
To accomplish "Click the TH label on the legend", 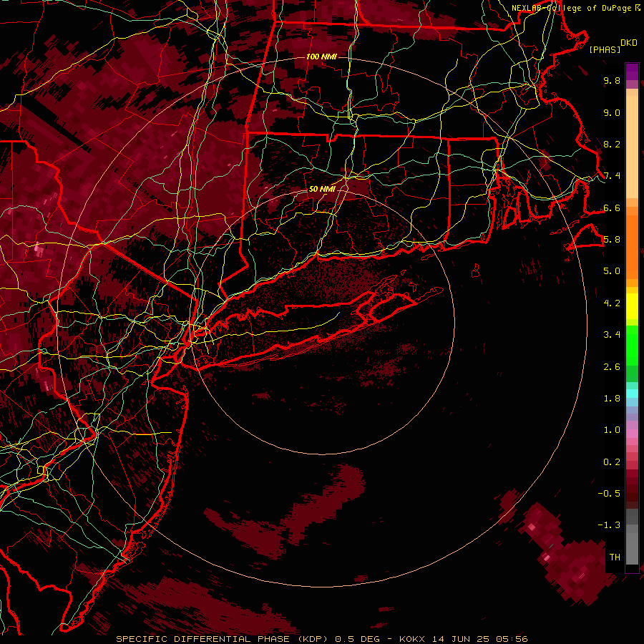I will [x=615, y=557].
